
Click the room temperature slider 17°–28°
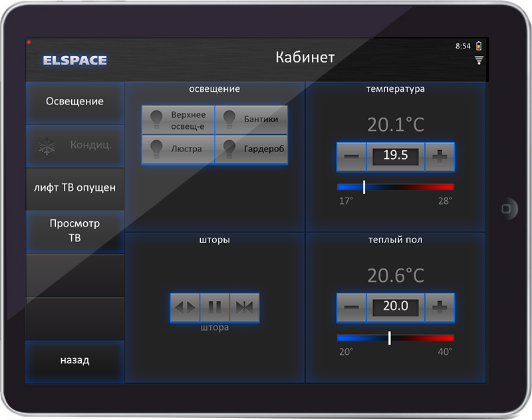point(395,187)
